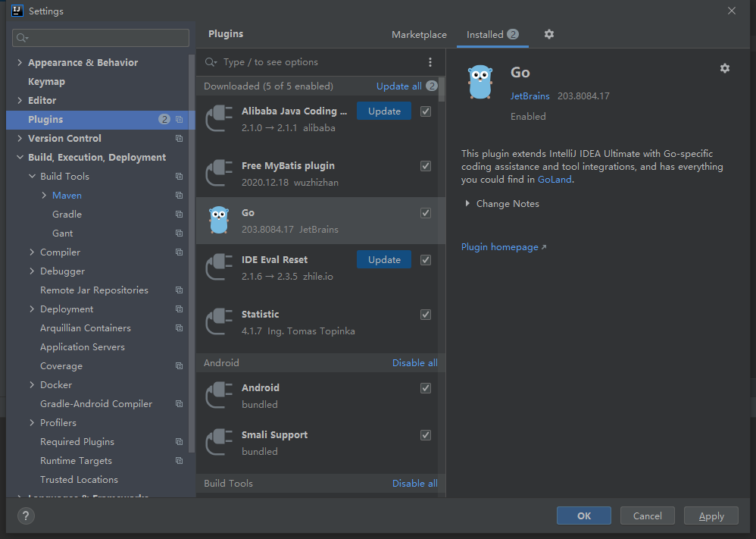Viewport: 756px width, 539px height.
Task: Open Trusted Locations settings
Action: coord(79,480)
